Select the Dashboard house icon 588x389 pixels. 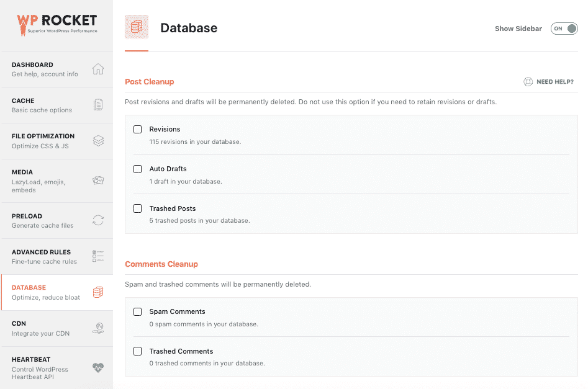click(98, 69)
